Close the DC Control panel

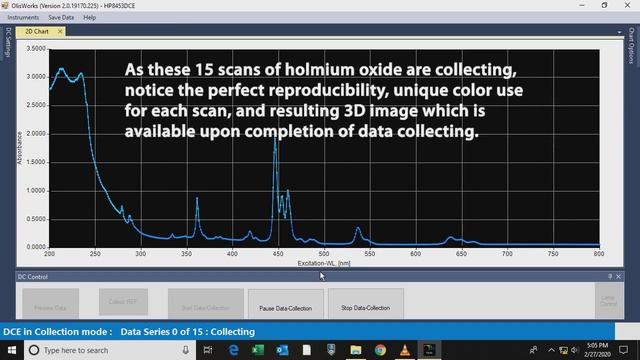[x=618, y=277]
